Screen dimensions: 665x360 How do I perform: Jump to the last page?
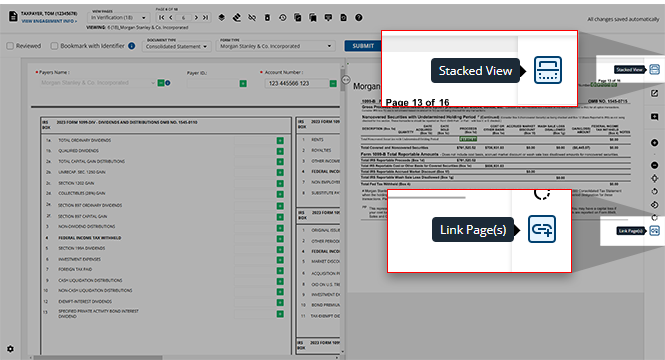click(205, 17)
